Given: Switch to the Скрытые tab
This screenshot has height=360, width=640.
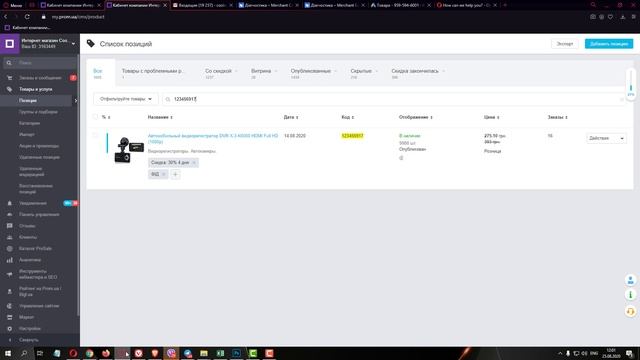Looking at the screenshot, I should pos(364,73).
